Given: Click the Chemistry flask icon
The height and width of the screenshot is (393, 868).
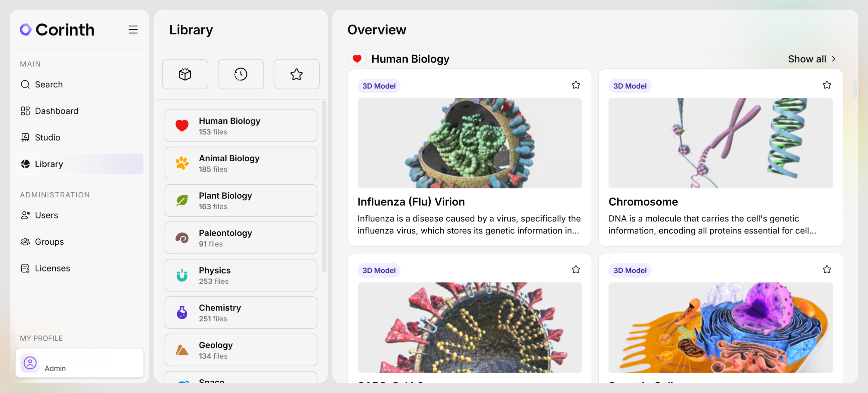Looking at the screenshot, I should pyautogui.click(x=182, y=313).
